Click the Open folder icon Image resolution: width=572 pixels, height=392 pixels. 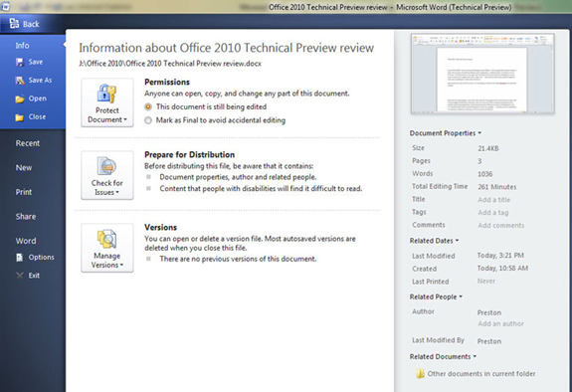pyautogui.click(x=20, y=98)
